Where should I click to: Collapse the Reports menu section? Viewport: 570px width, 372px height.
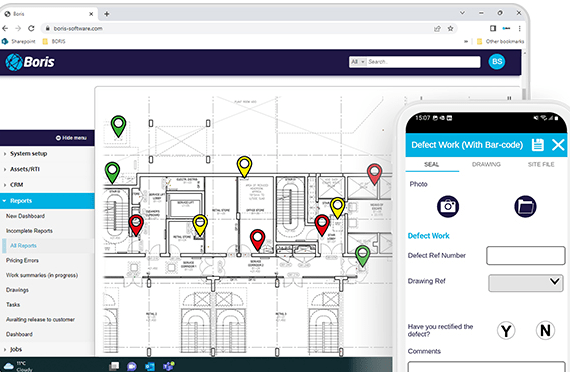click(47, 201)
